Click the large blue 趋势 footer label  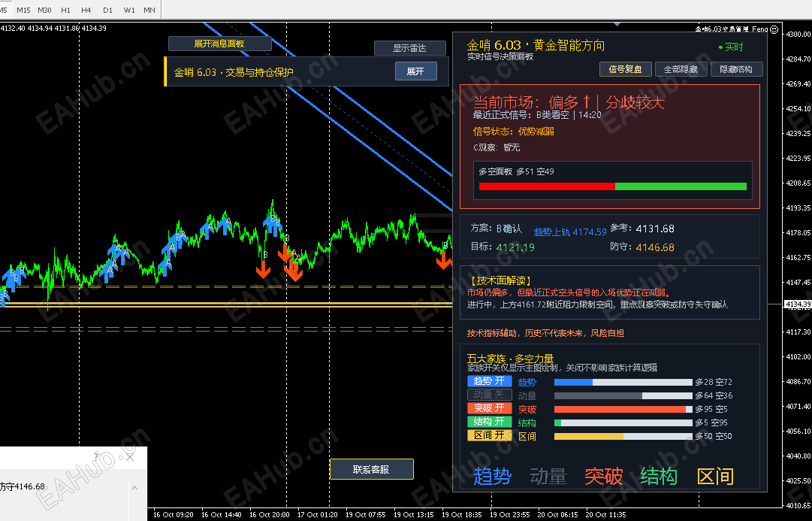[493, 477]
